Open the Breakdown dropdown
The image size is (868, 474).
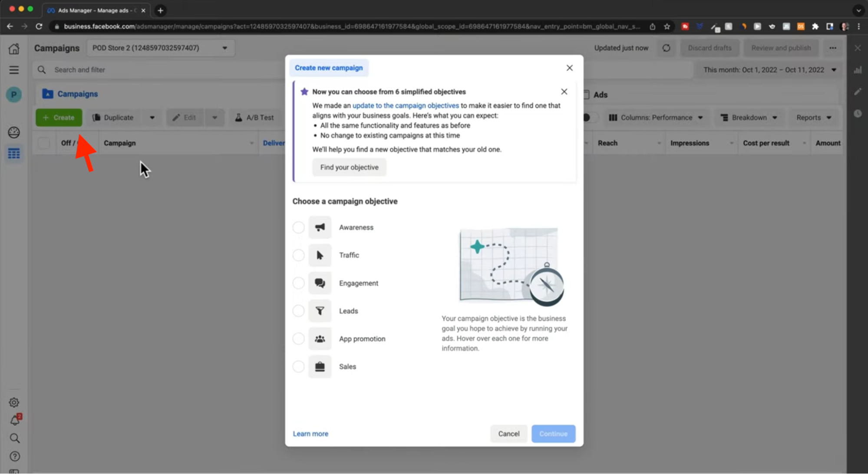tap(749, 118)
